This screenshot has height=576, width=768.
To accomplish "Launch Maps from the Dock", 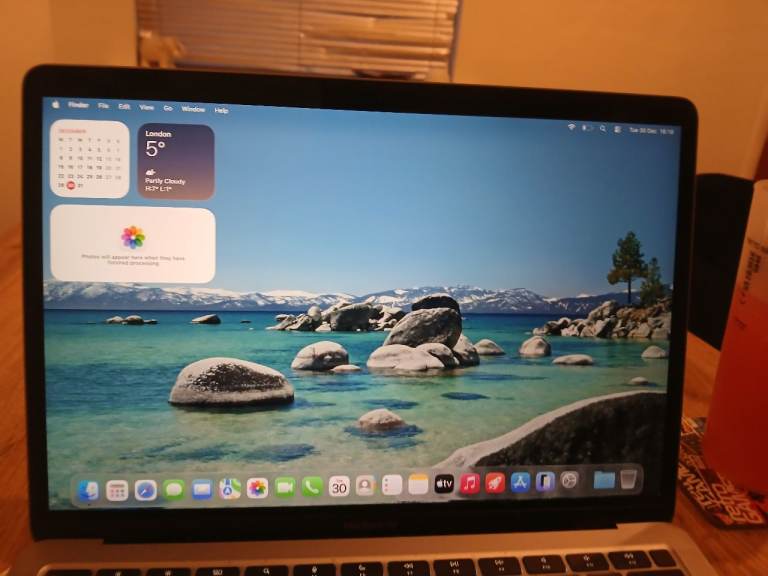I will 230,488.
